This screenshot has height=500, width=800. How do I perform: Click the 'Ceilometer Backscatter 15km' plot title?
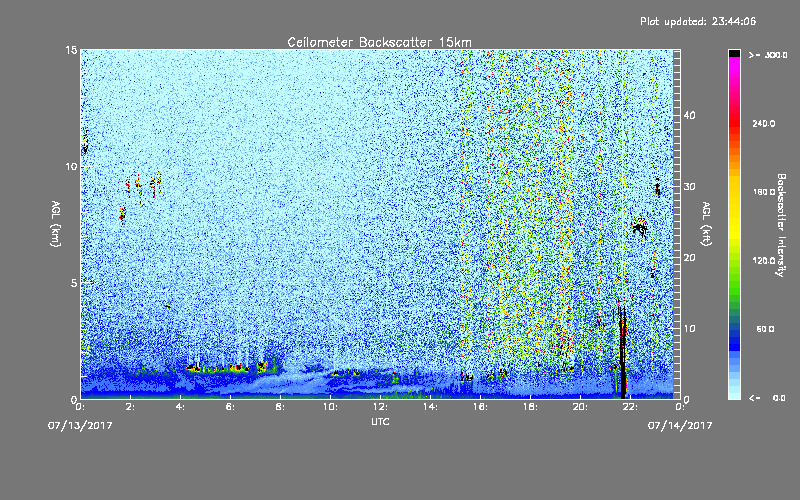click(x=379, y=42)
